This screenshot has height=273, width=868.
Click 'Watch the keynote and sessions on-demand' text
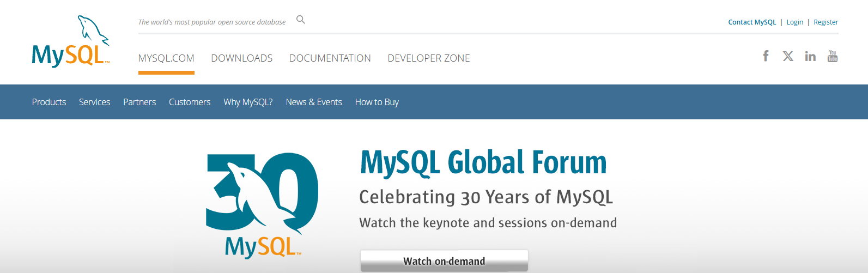click(x=488, y=223)
